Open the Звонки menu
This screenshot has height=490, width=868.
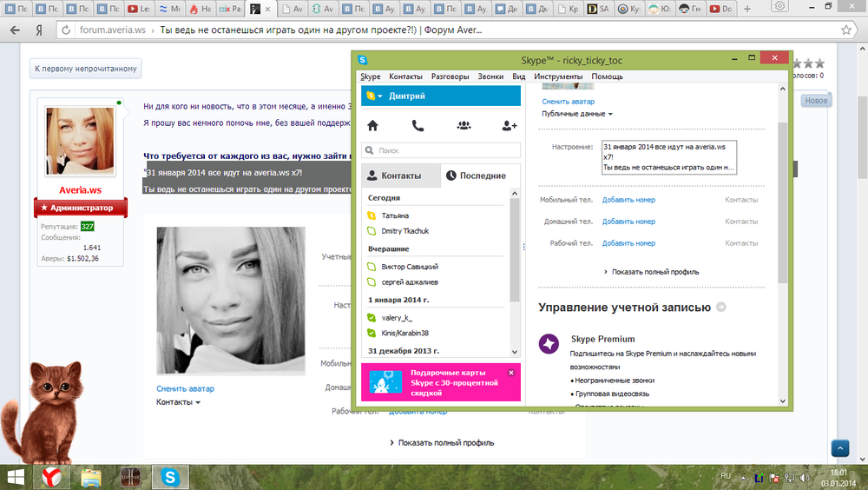pyautogui.click(x=490, y=76)
